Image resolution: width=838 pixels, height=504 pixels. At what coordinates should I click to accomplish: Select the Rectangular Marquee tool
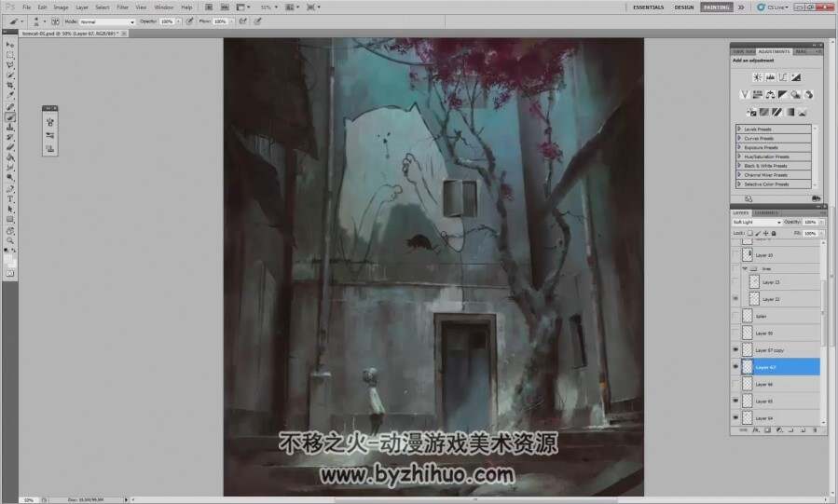(9, 55)
